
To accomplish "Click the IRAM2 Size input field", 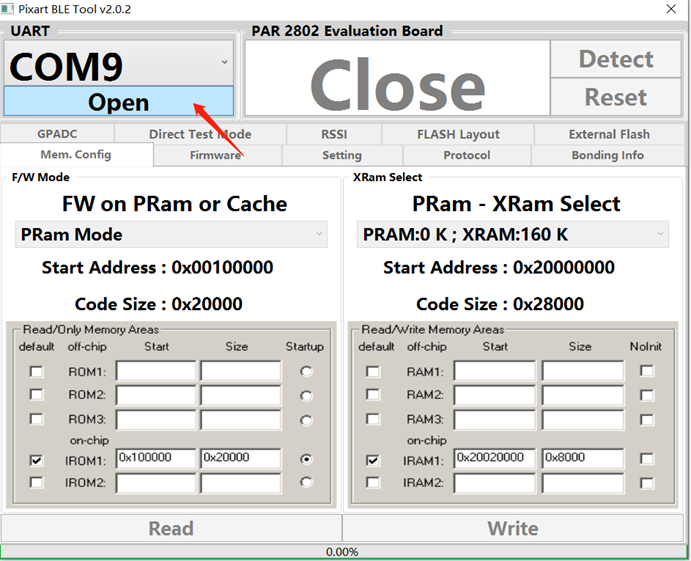I will point(583,483).
